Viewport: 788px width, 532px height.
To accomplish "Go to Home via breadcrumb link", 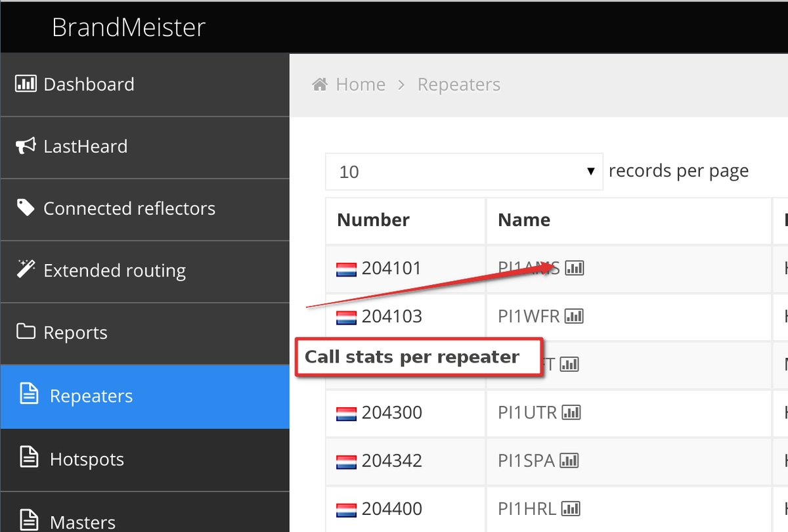I will 361,84.
